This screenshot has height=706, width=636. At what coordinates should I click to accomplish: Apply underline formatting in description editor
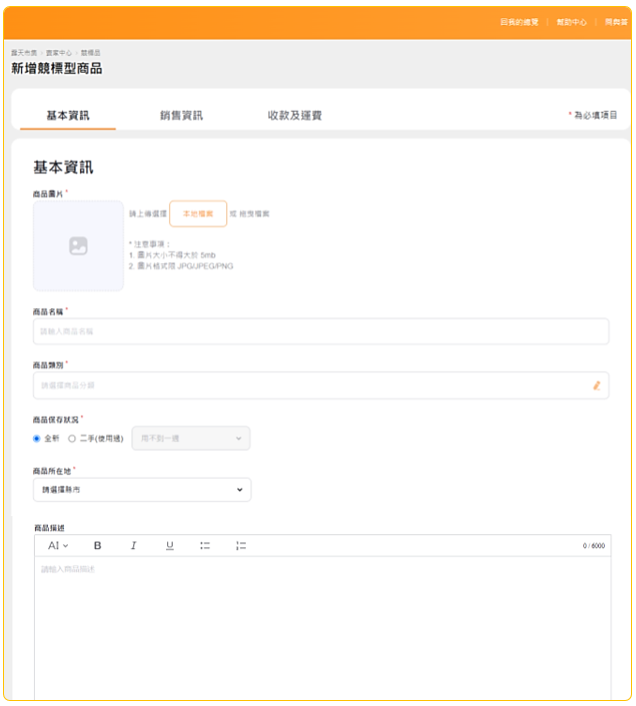169,546
